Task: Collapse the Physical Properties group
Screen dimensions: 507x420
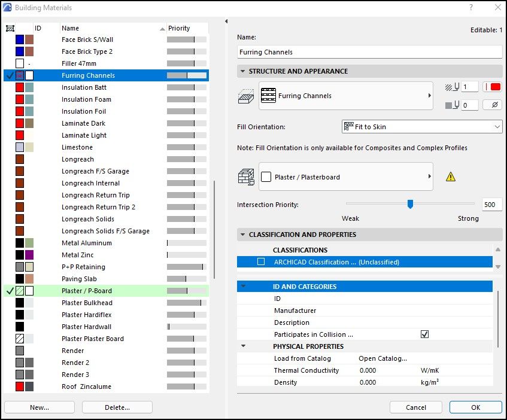Action: (x=244, y=346)
